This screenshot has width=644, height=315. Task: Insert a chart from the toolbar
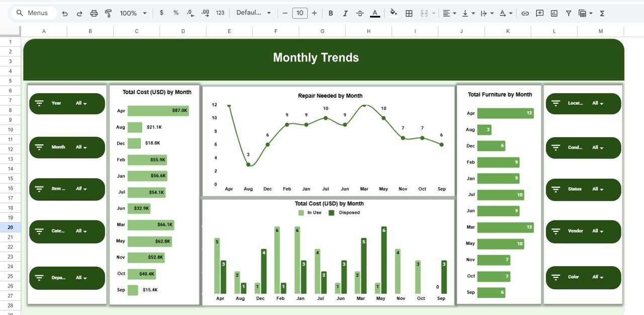point(554,13)
